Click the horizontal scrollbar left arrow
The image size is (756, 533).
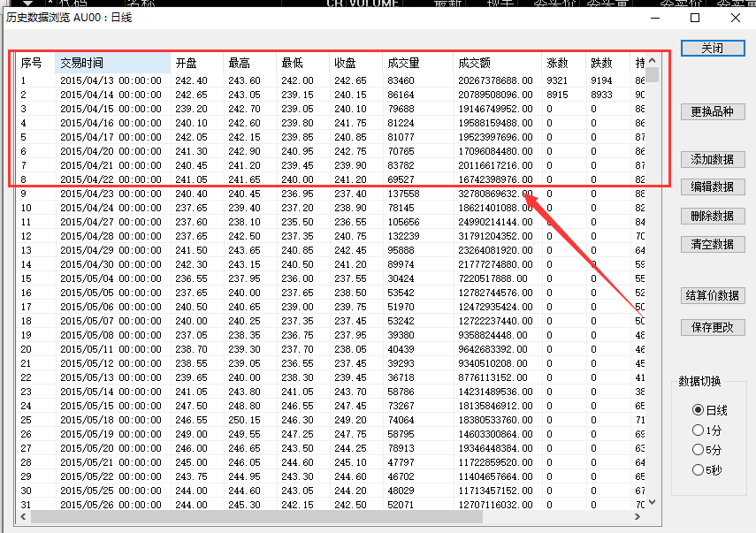(x=23, y=516)
